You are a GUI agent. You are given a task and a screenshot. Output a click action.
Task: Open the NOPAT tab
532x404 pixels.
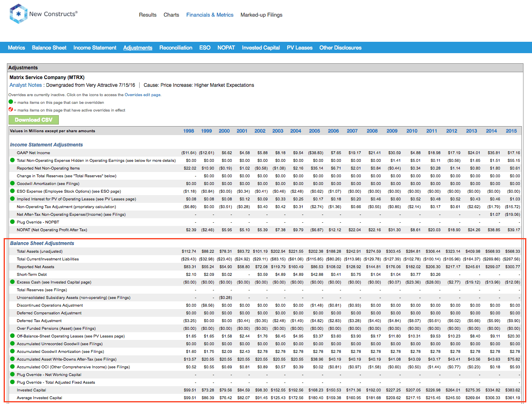tap(226, 47)
